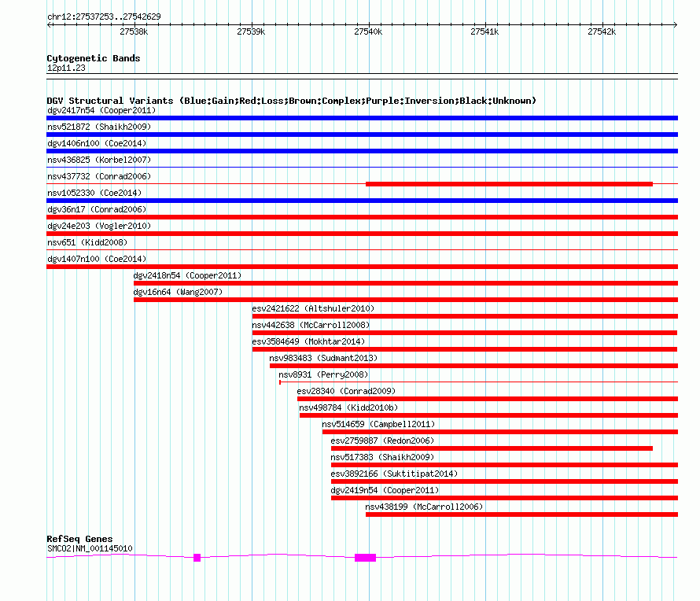The width and height of the screenshot is (700, 601).
Task: Select variant nsv521872 (Shaikh2009) label
Action: [x=99, y=127]
